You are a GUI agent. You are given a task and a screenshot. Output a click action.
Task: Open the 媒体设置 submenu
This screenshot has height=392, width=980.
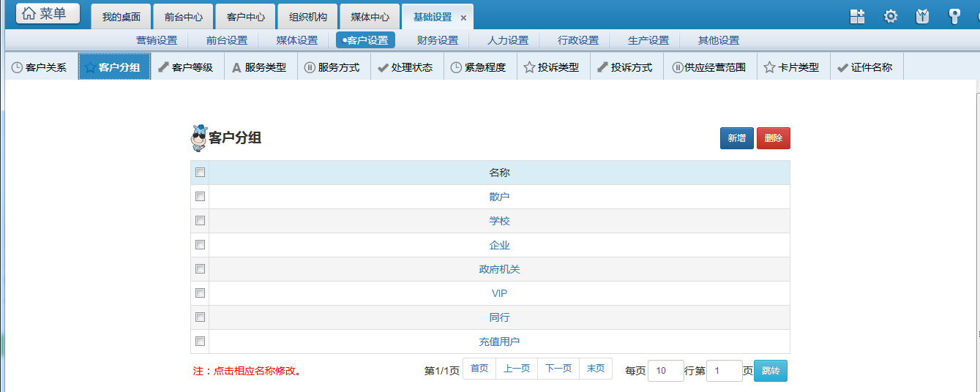pos(297,40)
